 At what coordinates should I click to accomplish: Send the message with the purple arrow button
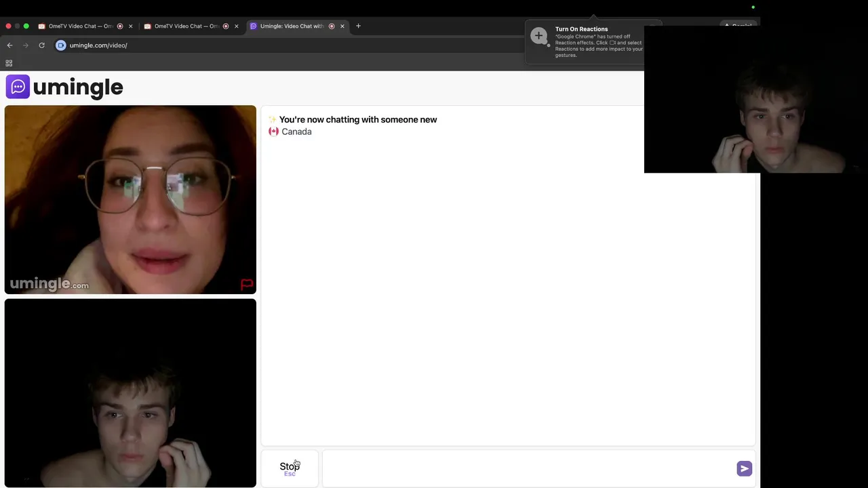coord(744,468)
